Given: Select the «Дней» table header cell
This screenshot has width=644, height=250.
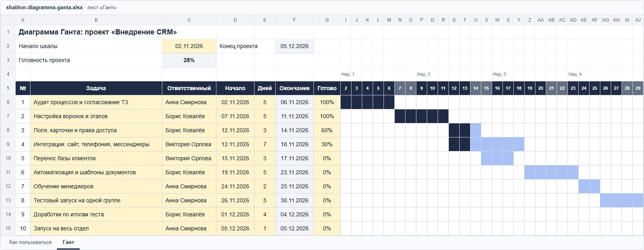Looking at the screenshot, I should coord(265,88).
